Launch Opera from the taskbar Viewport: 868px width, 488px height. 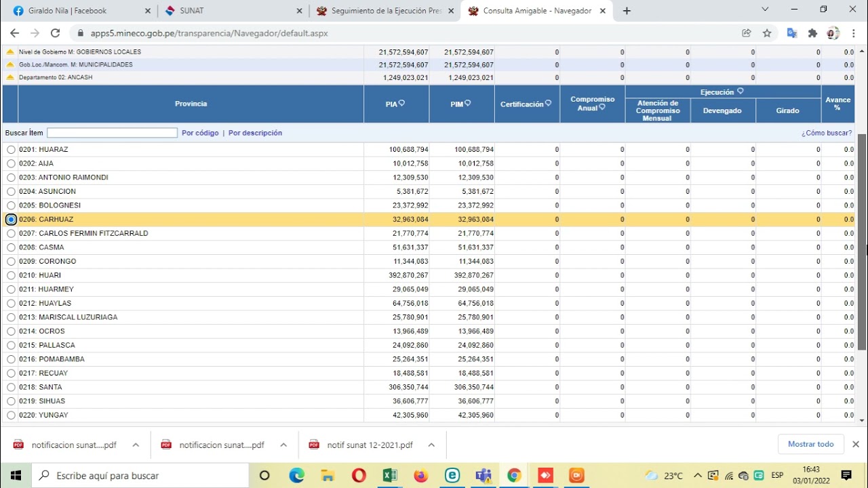359,475
